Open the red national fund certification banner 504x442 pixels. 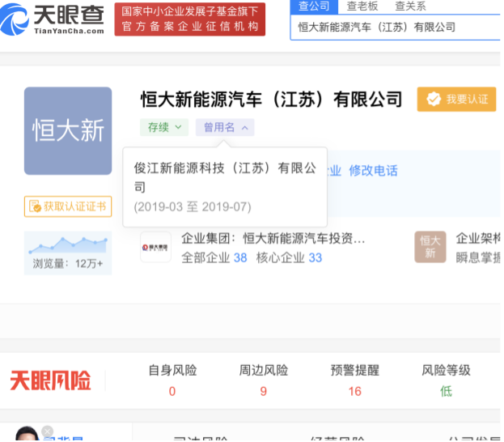[x=189, y=19]
